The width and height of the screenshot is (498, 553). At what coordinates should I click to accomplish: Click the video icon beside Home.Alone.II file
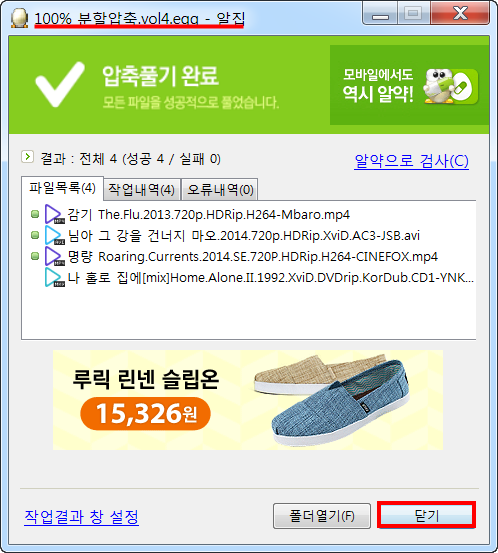[x=55, y=277]
